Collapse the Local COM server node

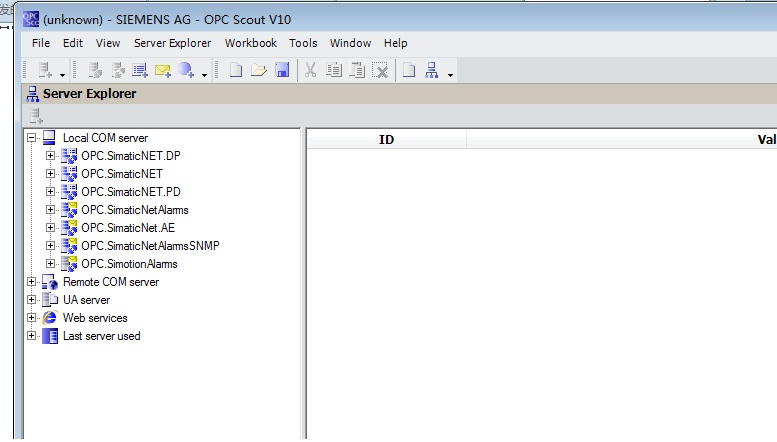click(x=32, y=138)
